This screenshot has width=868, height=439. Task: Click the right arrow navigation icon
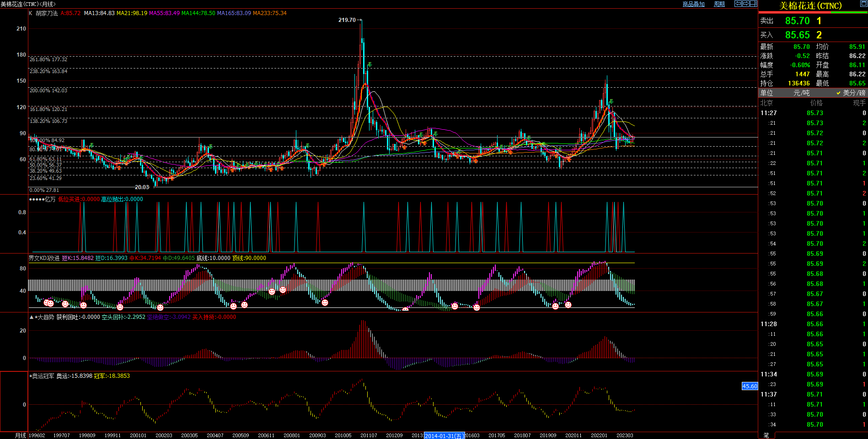coord(745,4)
